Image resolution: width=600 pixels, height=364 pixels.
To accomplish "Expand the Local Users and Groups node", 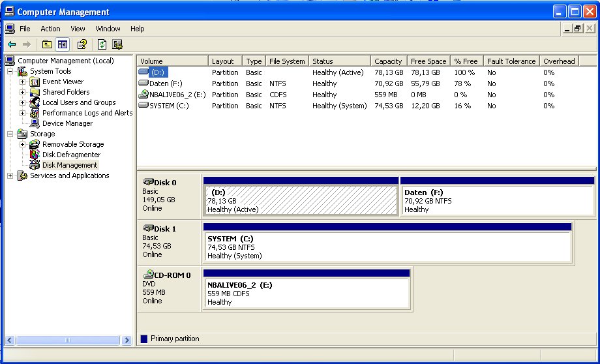I will pos(23,102).
